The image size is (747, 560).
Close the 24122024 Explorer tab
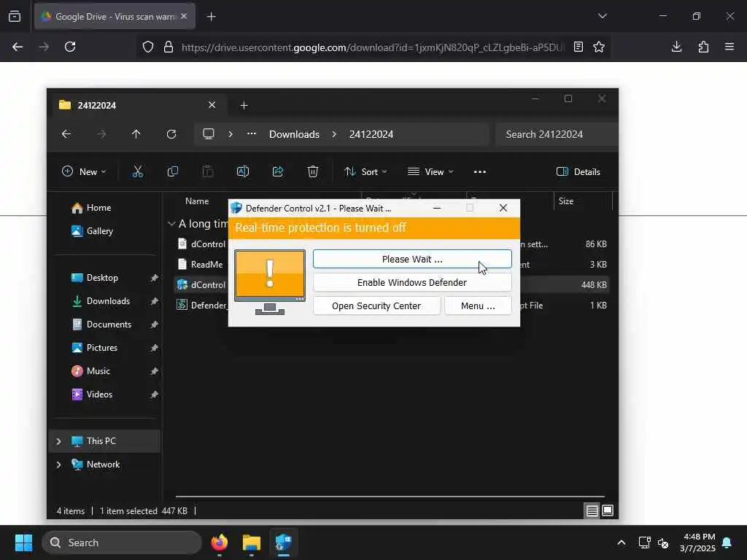[x=212, y=105]
